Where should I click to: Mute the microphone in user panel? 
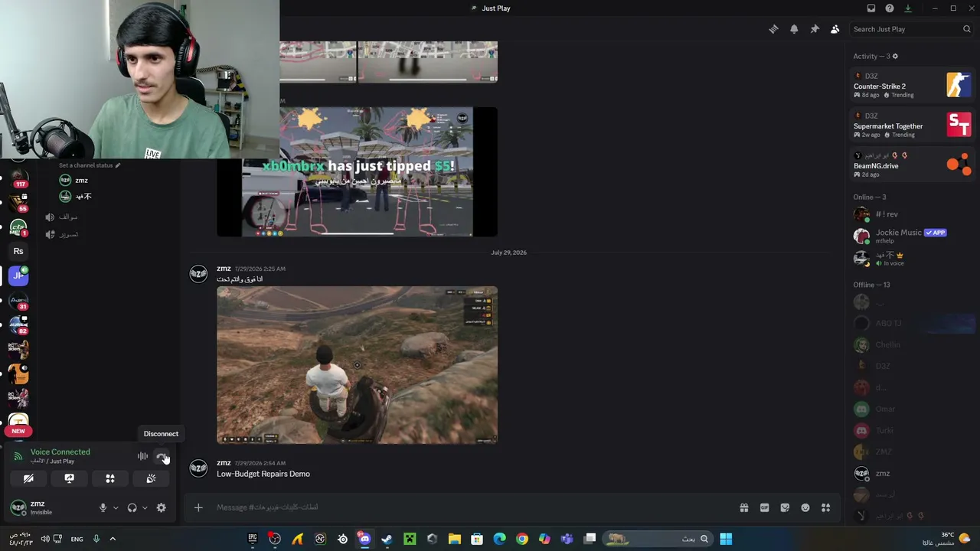click(103, 507)
